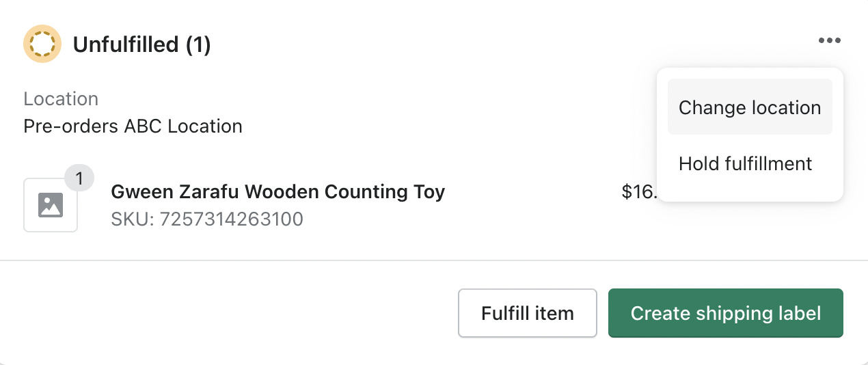Click the SKU 7257314263100 text

[207, 219]
